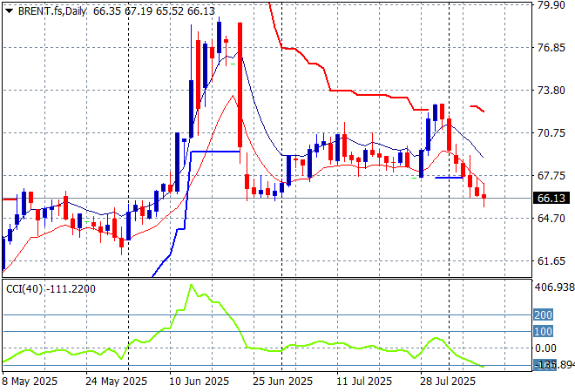Image resolution: width=575 pixels, height=392 pixels.
Task: Click the green CCI line peak
Action: coord(192,286)
